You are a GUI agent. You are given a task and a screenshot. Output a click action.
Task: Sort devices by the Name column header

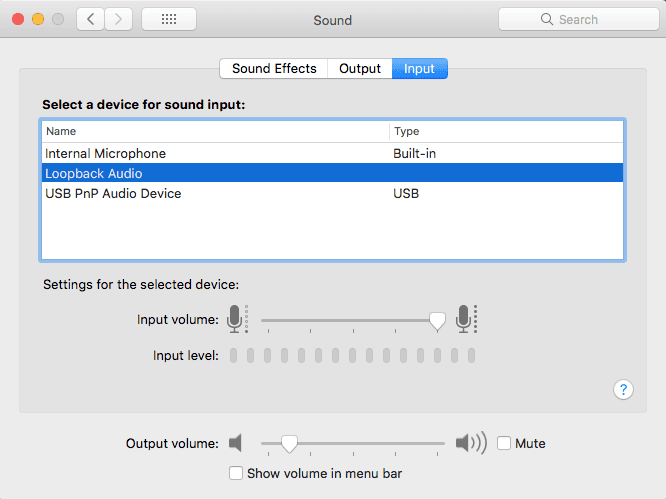215,131
